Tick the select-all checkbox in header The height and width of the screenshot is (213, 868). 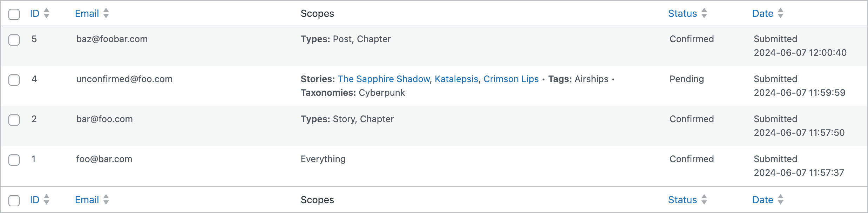point(14,14)
